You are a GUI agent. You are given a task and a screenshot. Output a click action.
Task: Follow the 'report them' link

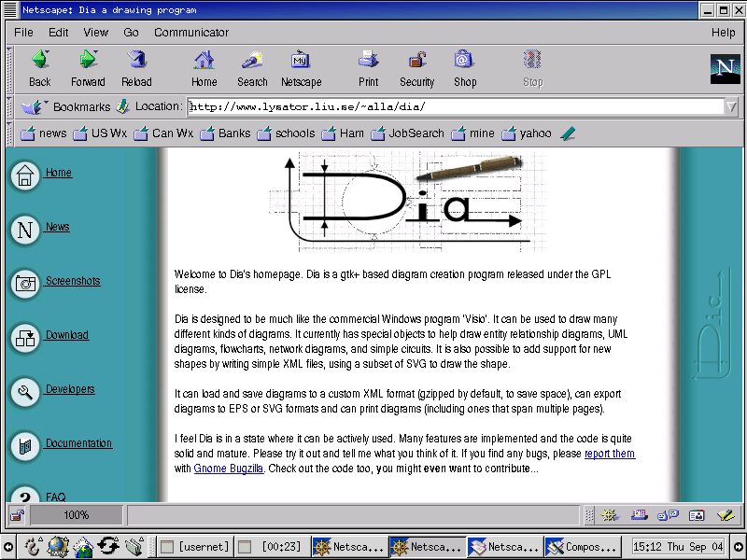click(x=610, y=454)
